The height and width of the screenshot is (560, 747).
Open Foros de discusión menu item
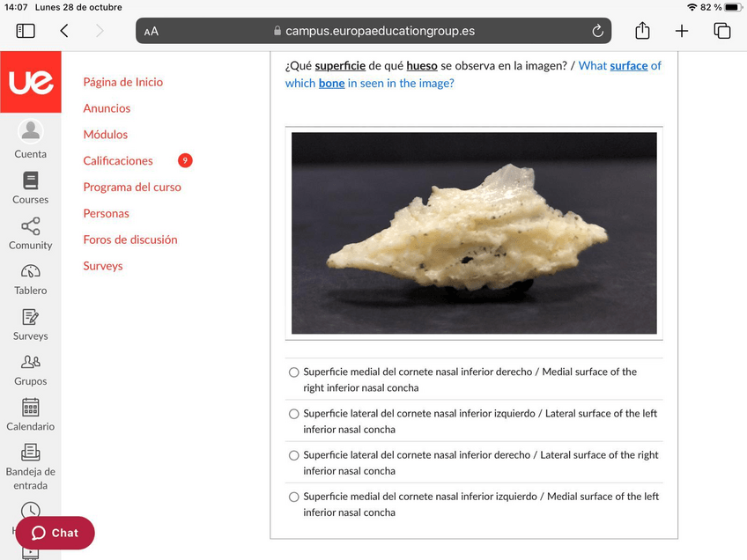click(130, 239)
